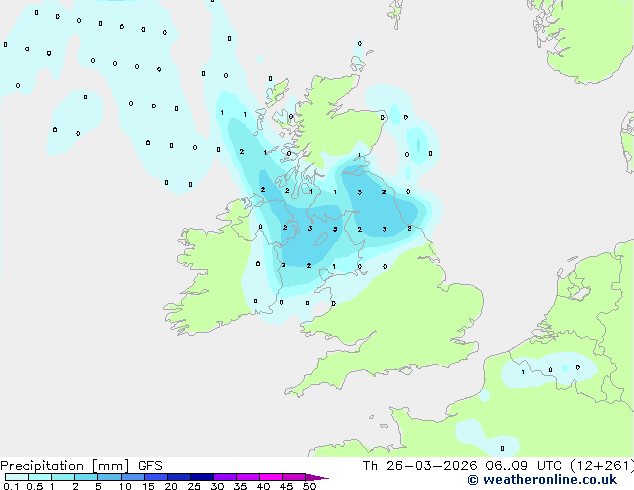
Task: Click the 30–35 mm legend color swatch
Action: [x=224, y=477]
